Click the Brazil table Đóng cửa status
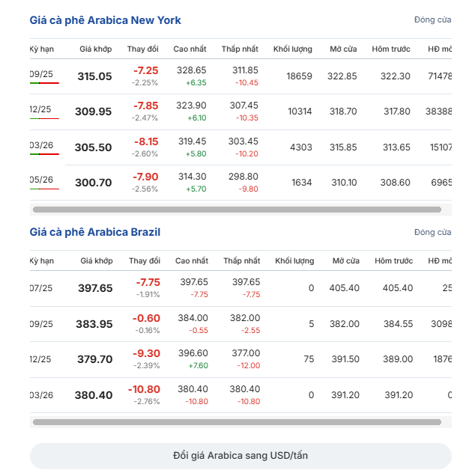 (432, 232)
